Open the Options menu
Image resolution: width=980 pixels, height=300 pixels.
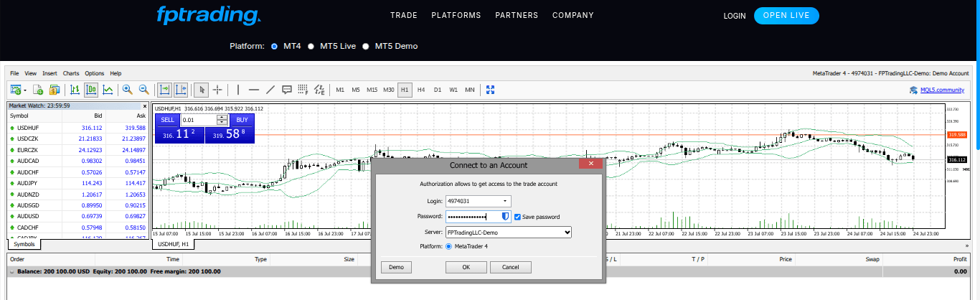[95, 73]
